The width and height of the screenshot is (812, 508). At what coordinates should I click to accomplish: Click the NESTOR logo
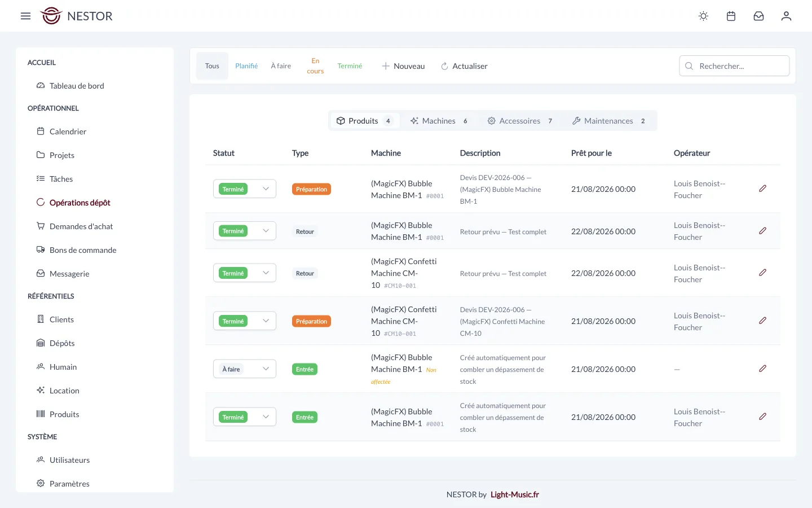pos(77,16)
